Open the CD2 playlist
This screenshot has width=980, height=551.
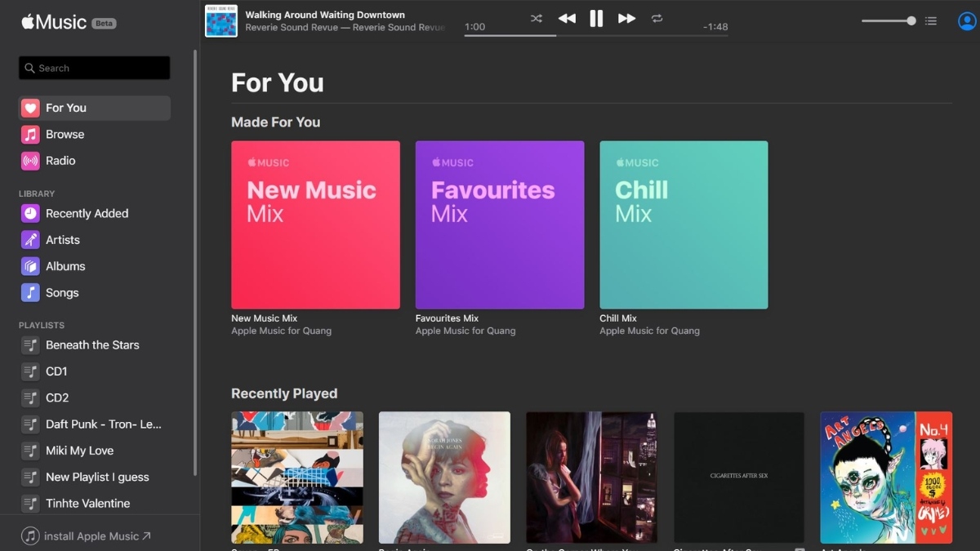pos(95,398)
